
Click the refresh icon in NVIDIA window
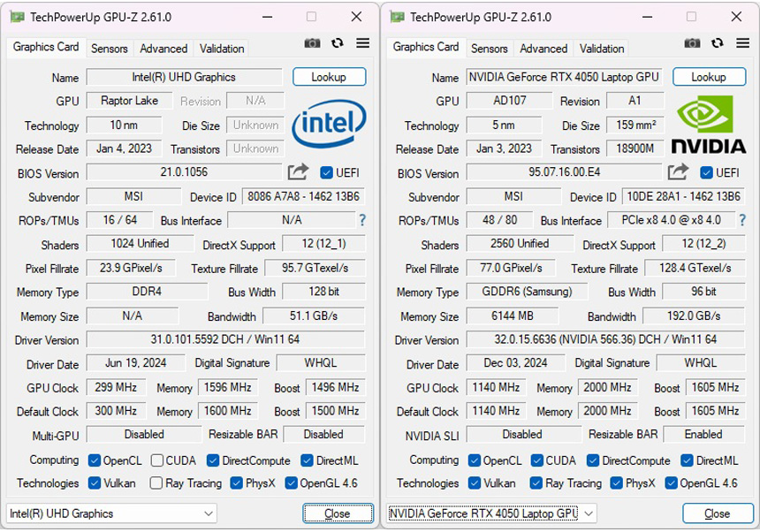pos(717,43)
